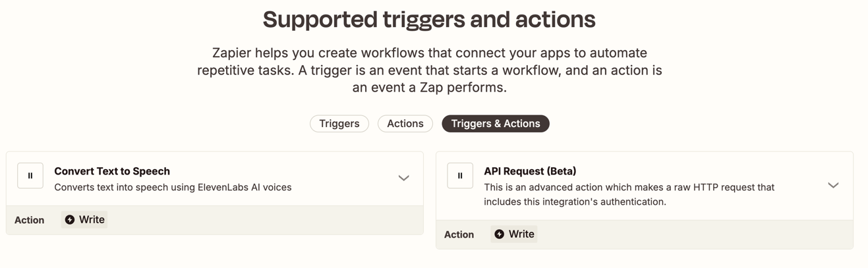Image resolution: width=868 pixels, height=268 pixels.
Task: Click blank area right of Write in API Request footer
Action: 692,234
